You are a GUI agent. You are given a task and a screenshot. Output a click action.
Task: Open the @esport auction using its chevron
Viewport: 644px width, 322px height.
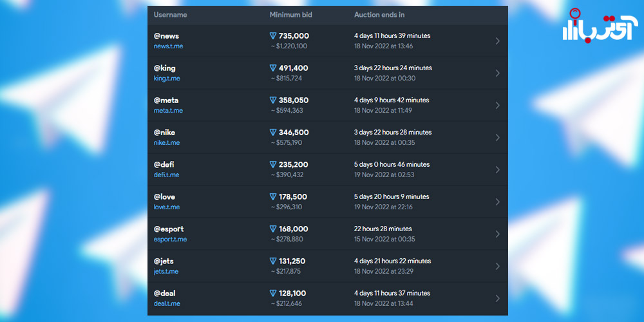pyautogui.click(x=497, y=234)
